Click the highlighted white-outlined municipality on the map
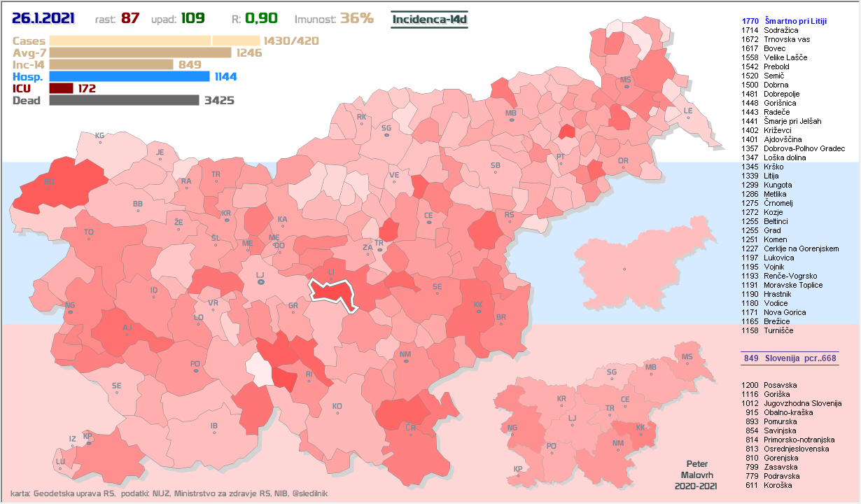 (335, 293)
